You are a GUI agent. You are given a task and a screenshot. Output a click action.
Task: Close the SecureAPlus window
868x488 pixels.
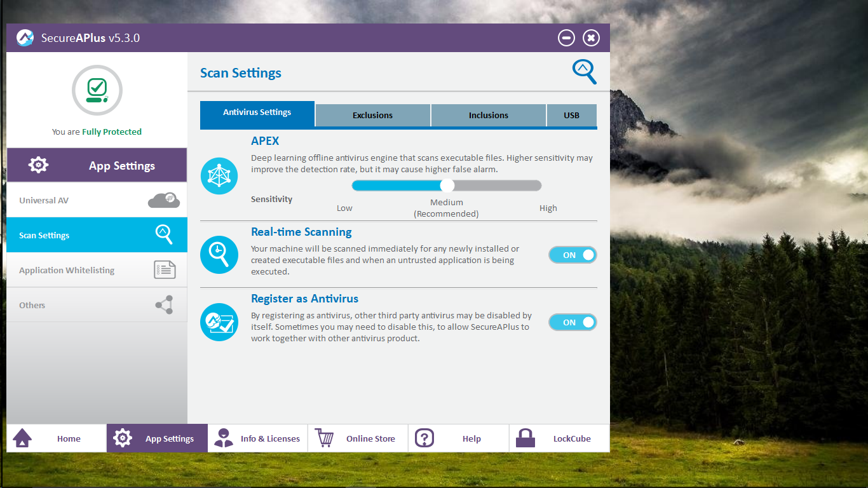(591, 38)
